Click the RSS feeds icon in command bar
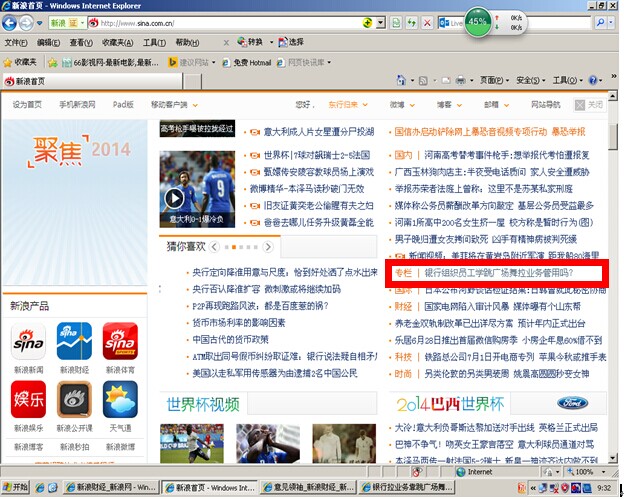Screen dimensions: 624x499 (423, 81)
